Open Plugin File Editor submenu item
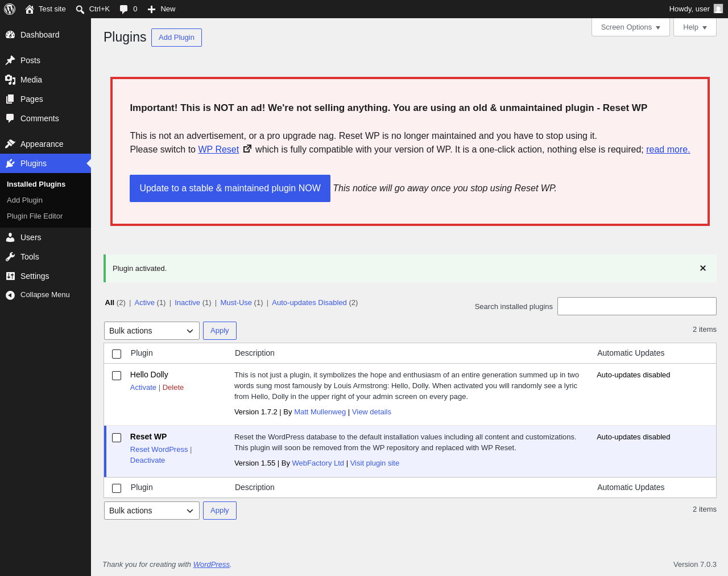The height and width of the screenshot is (576, 728). point(35,216)
